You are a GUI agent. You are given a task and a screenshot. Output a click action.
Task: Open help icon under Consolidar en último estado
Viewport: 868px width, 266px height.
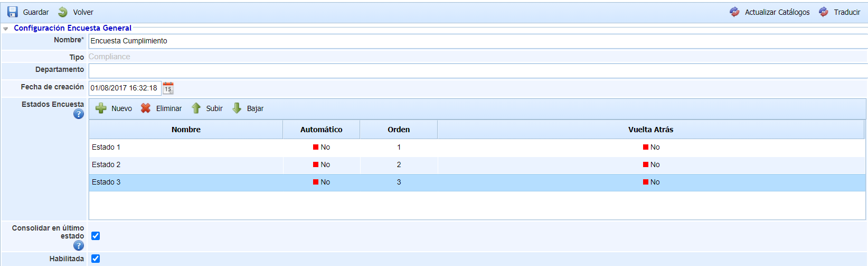pyautogui.click(x=79, y=245)
